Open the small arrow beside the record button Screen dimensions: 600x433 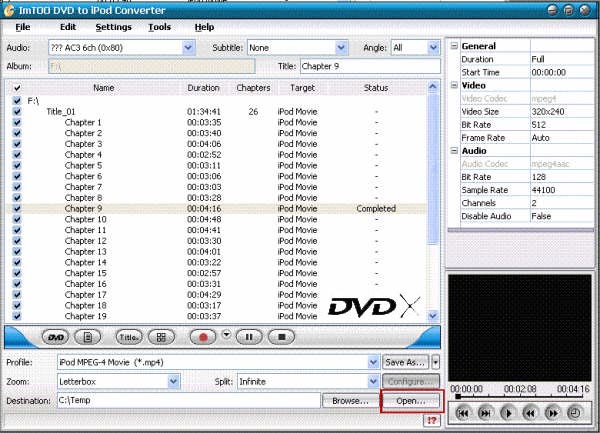(227, 334)
